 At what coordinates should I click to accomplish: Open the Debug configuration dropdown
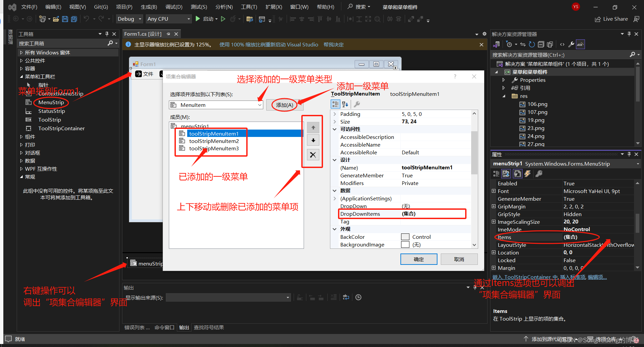click(x=129, y=19)
